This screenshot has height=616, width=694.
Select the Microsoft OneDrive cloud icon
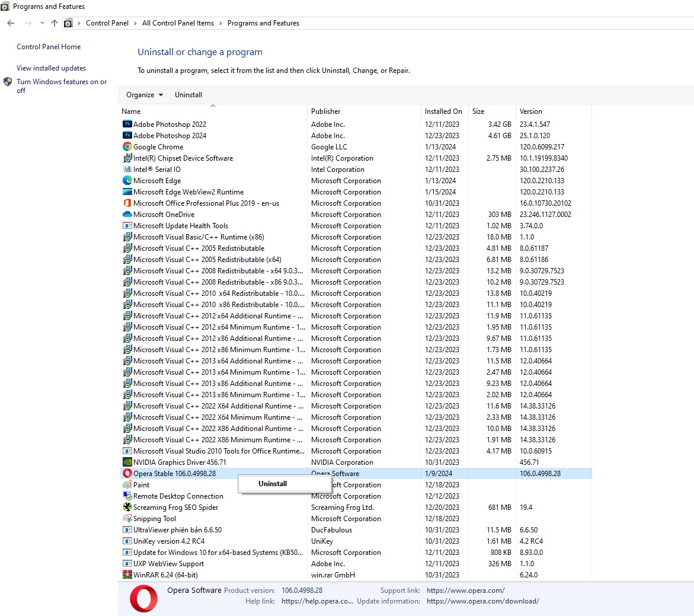(x=127, y=215)
